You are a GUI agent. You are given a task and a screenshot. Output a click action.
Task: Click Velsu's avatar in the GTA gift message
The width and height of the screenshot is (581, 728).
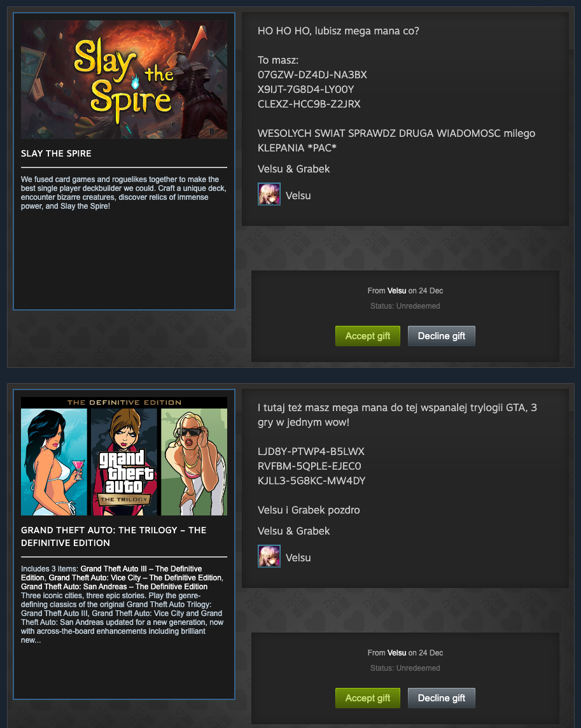pyautogui.click(x=269, y=556)
